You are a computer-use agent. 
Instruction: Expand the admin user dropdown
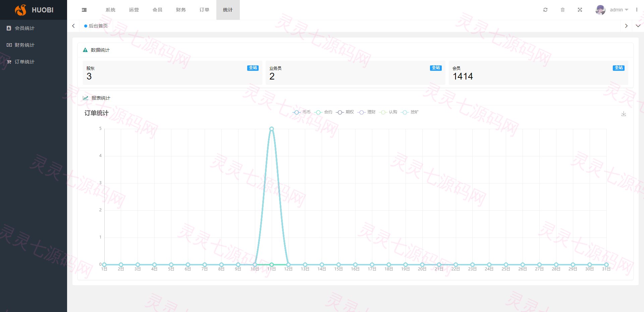619,10
